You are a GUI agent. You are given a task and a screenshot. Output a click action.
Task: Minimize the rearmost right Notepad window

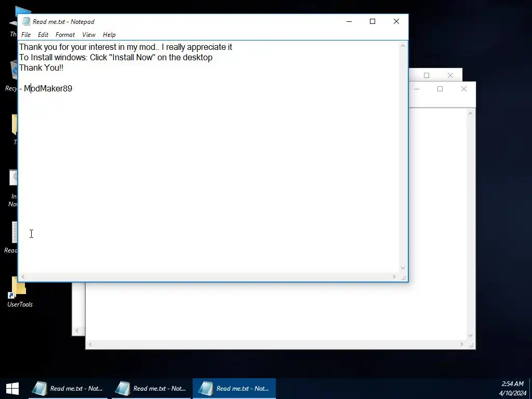417,89
